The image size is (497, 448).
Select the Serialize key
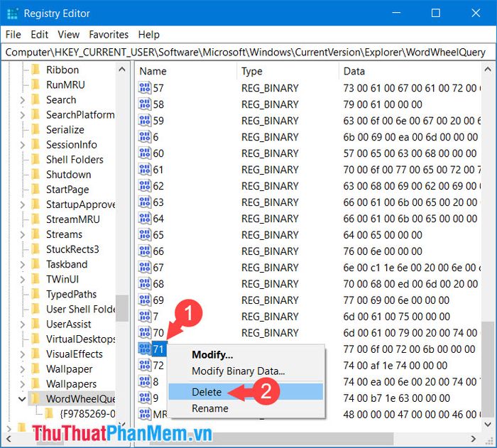click(x=65, y=130)
